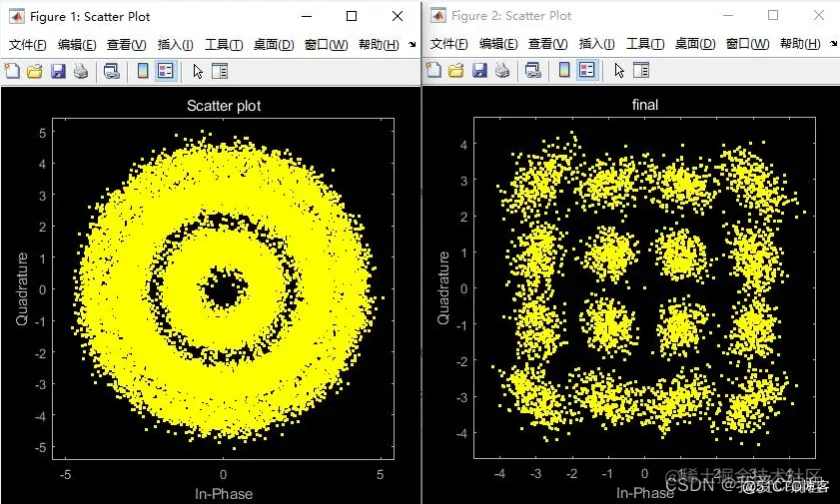Click New Figure icon in Figure 2 toolbar

click(x=433, y=70)
